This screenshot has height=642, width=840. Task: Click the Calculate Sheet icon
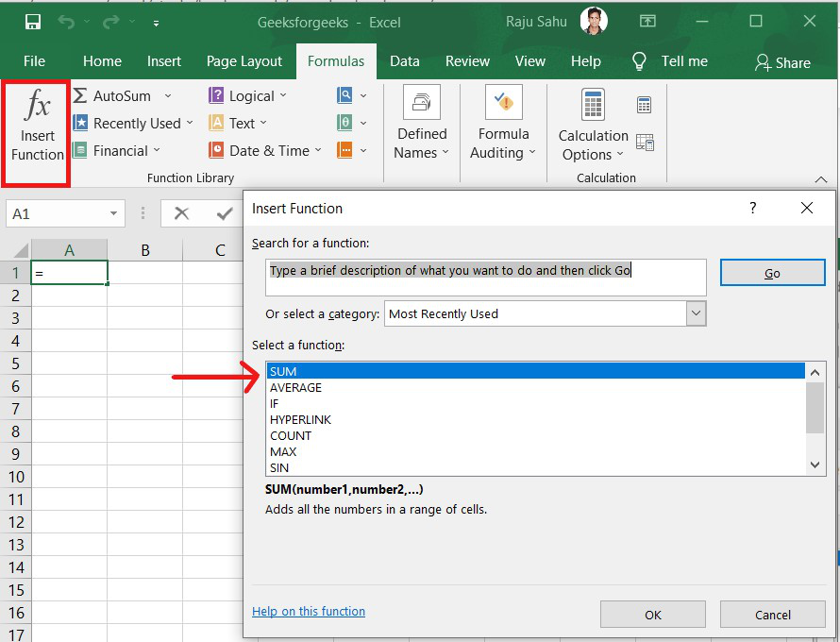click(645, 143)
